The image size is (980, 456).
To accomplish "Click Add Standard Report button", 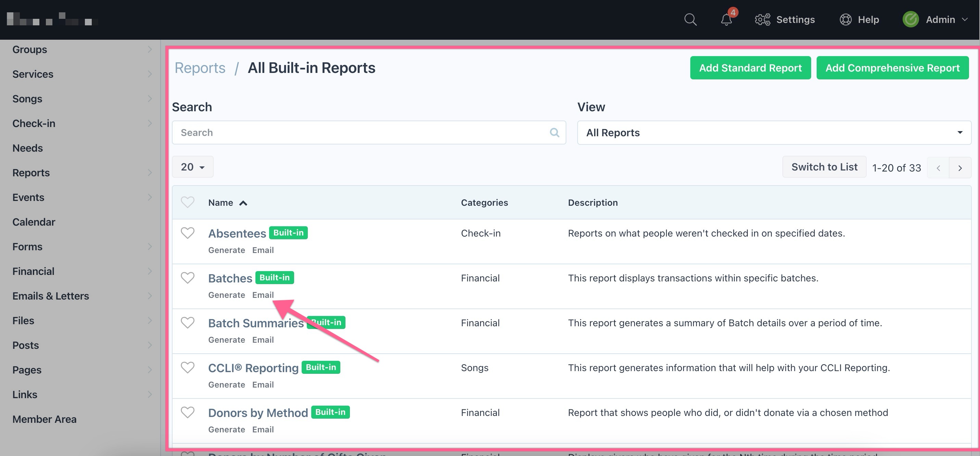I will (x=750, y=68).
